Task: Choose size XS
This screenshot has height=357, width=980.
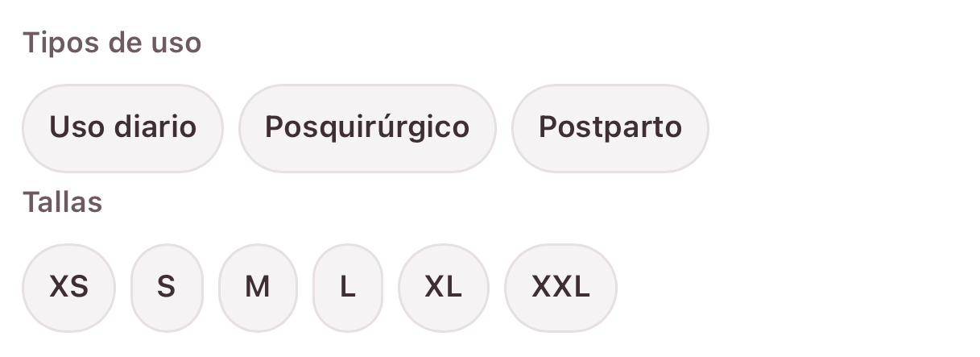Action: pos(68,287)
